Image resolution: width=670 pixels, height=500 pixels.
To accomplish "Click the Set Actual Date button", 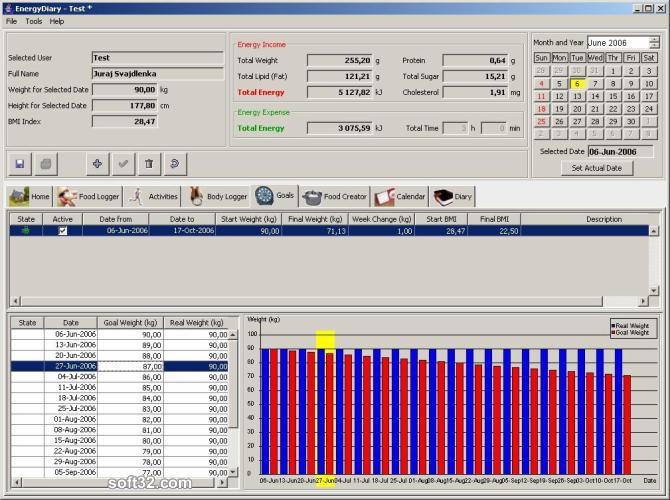I will click(597, 168).
